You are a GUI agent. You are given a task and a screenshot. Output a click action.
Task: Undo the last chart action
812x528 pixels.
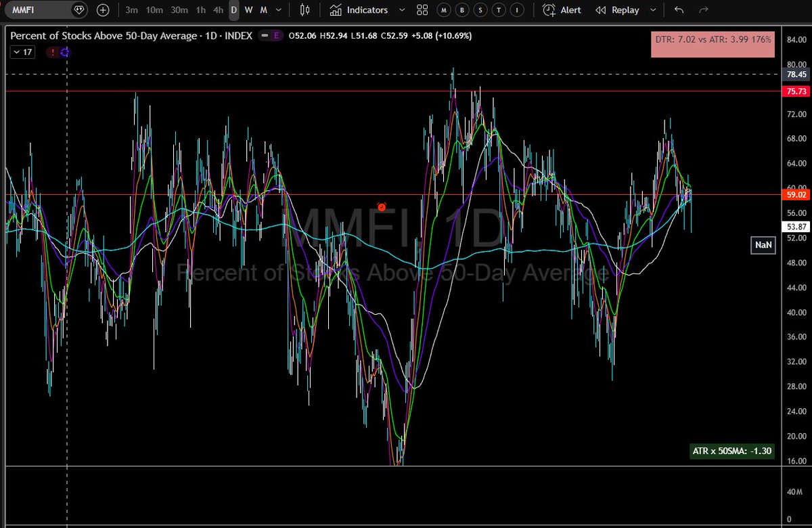tap(678, 10)
